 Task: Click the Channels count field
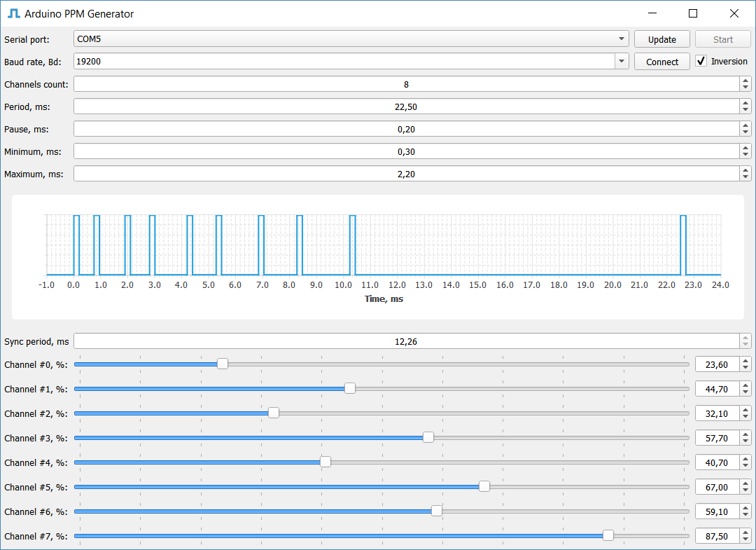click(x=406, y=84)
